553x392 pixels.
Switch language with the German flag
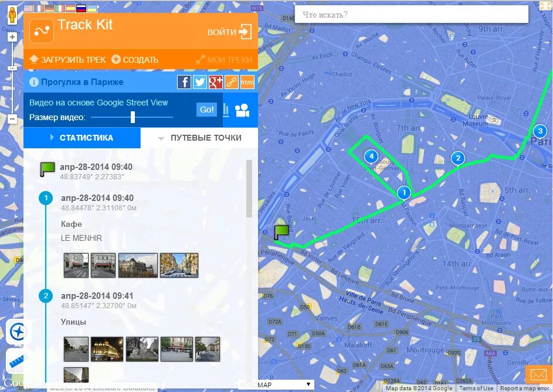pos(50,8)
